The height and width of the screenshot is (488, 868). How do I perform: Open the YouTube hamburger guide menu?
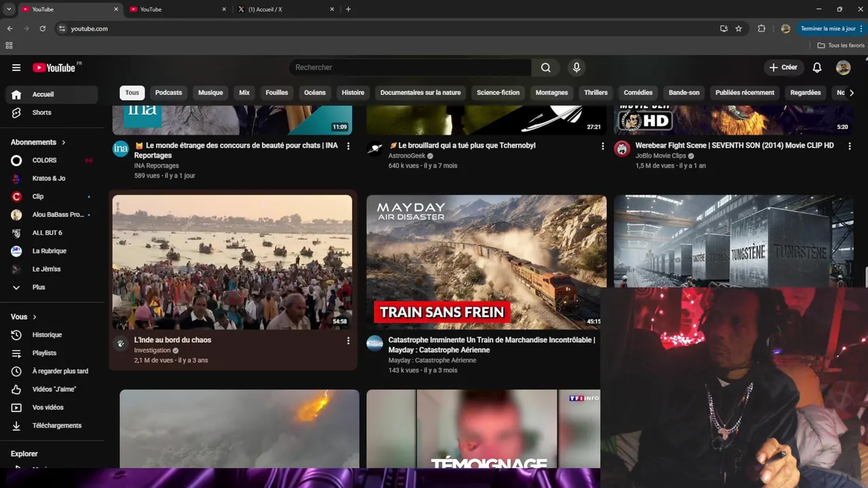(16, 68)
